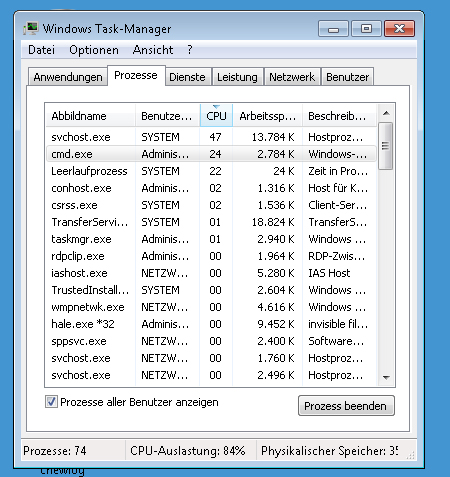Sort by the Benutzername column header
Viewport: 450px width, 477px height.
click(168, 116)
